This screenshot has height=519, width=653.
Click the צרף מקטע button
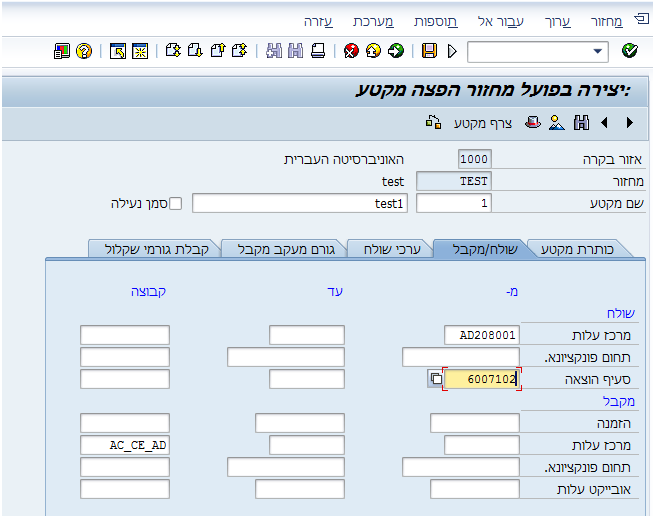pyautogui.click(x=483, y=124)
